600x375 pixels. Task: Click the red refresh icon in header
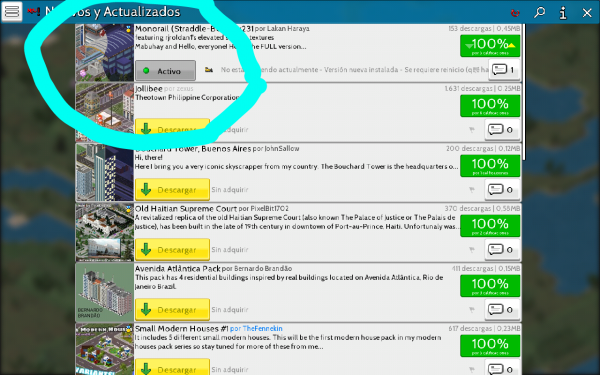click(515, 13)
